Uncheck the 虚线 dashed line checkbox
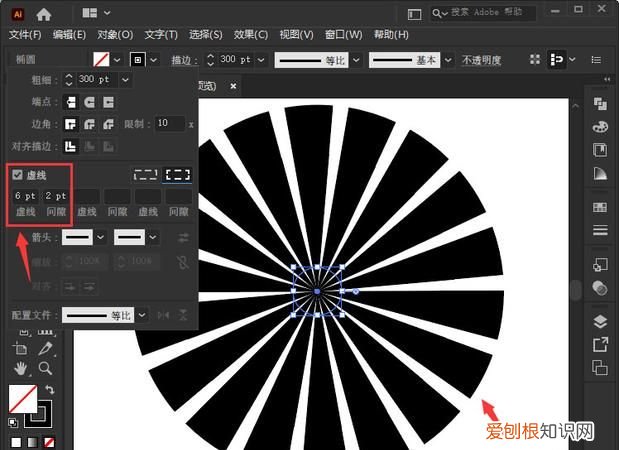Image resolution: width=619 pixels, height=450 pixels. click(x=17, y=174)
